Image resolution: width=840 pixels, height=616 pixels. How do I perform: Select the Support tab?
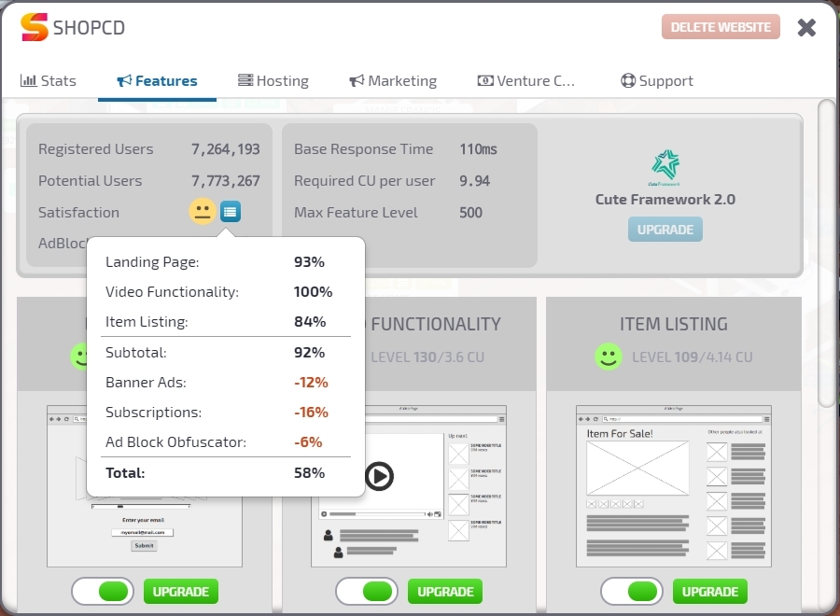657,81
